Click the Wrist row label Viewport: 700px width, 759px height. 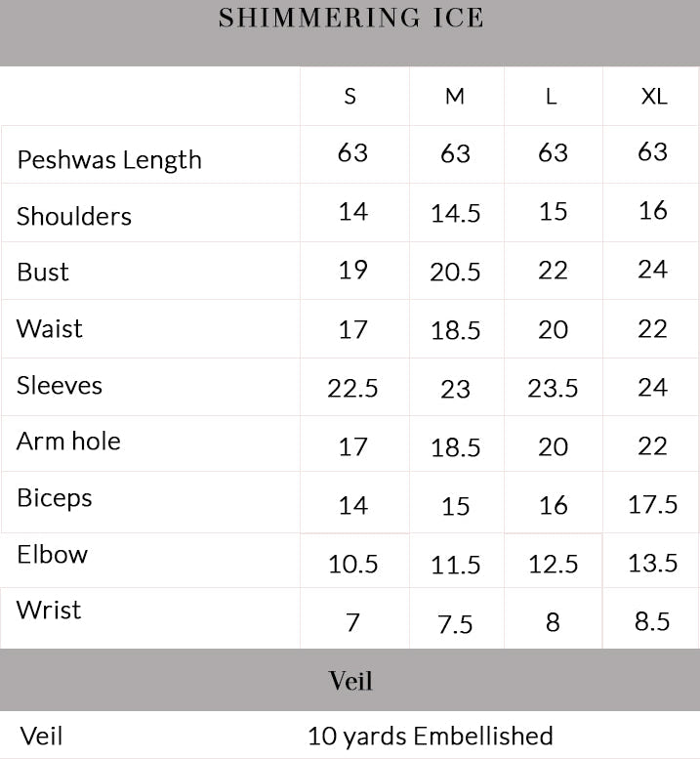click(x=49, y=611)
